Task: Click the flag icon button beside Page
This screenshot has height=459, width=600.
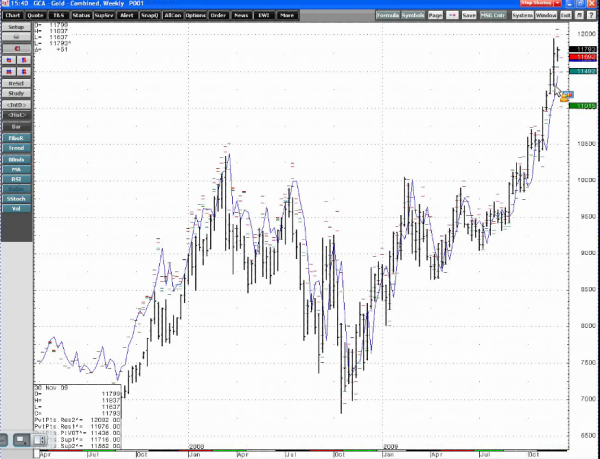Action: 452,16
